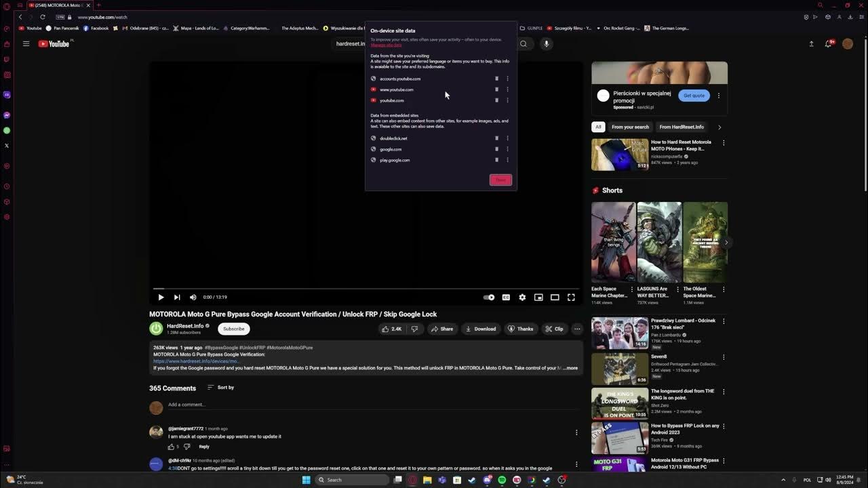The image size is (868, 488).
Task: Reload the page
Action: click(42, 17)
